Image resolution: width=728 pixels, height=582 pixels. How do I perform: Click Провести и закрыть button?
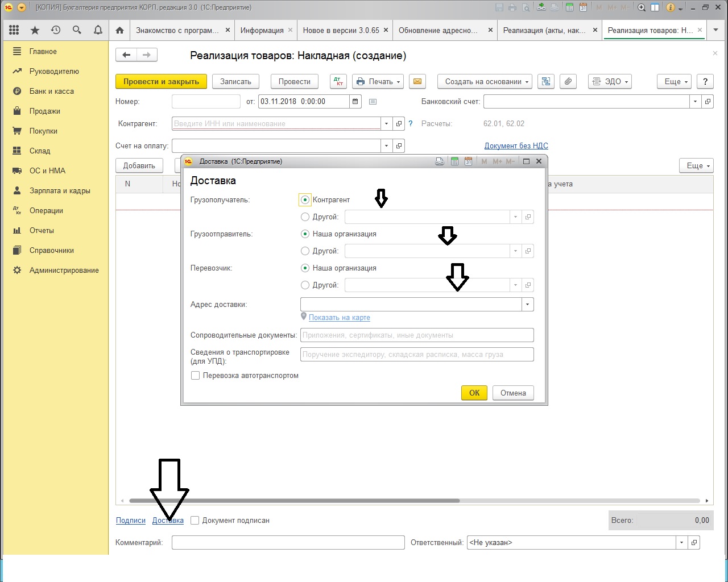click(162, 81)
